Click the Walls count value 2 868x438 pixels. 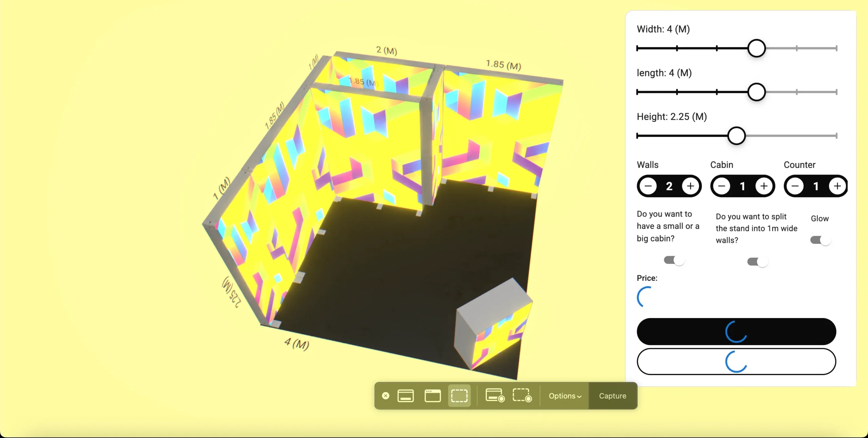[x=669, y=186]
